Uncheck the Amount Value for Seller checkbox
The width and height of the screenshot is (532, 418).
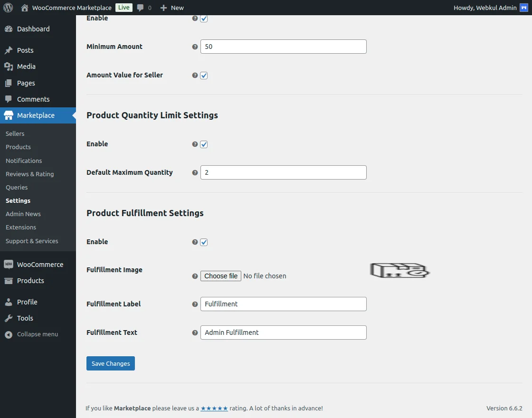point(204,75)
